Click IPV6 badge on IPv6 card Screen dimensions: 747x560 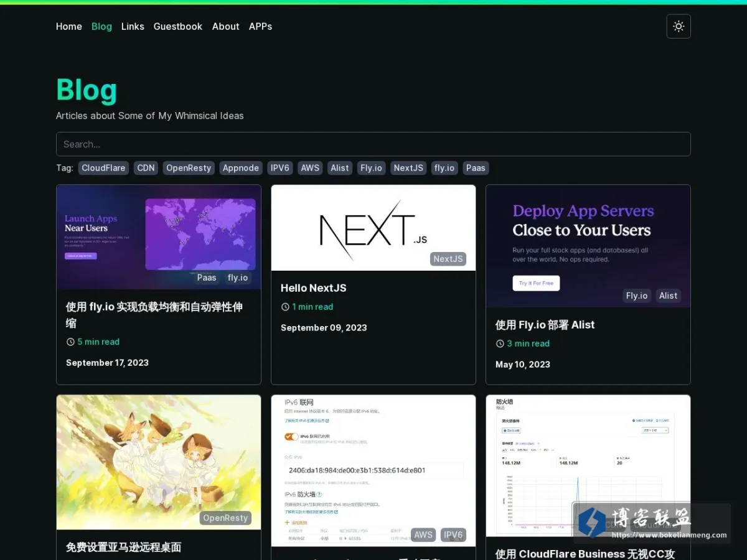tap(453, 534)
